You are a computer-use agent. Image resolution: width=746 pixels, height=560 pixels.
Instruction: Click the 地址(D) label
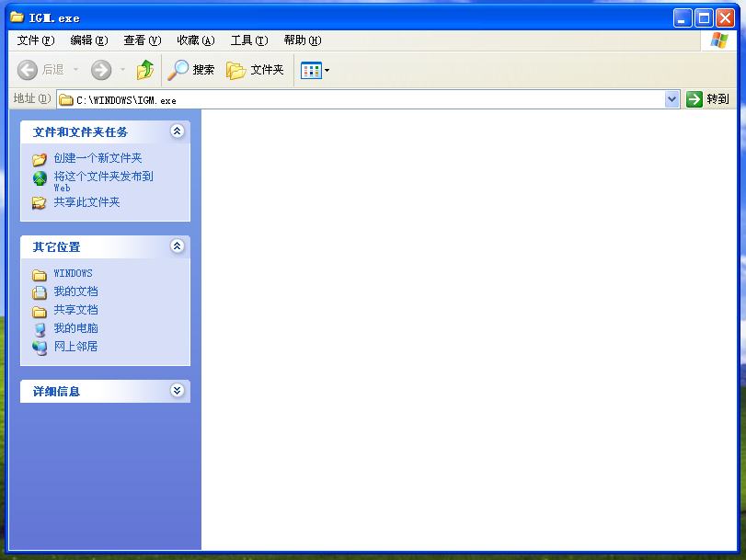point(31,98)
